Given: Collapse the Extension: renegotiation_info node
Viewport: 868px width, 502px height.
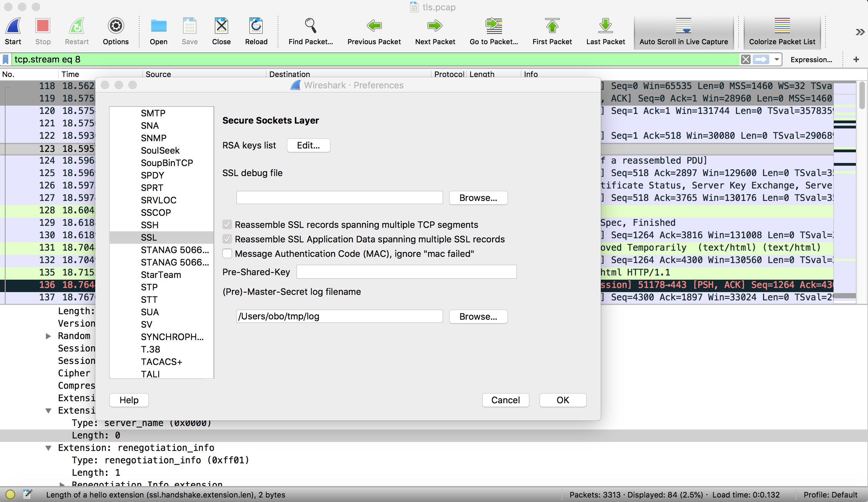Looking at the screenshot, I should (x=48, y=448).
